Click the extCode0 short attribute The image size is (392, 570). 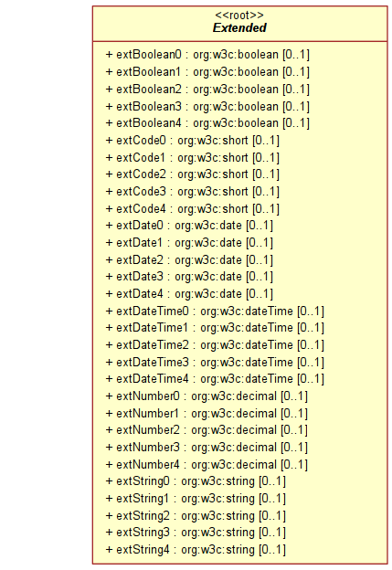pyautogui.click(x=193, y=140)
